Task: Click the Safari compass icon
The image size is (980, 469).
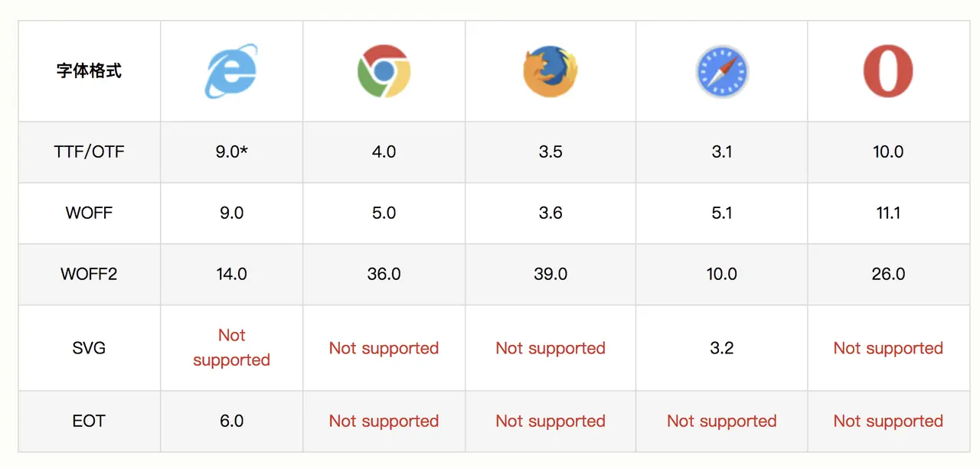Action: coord(721,71)
